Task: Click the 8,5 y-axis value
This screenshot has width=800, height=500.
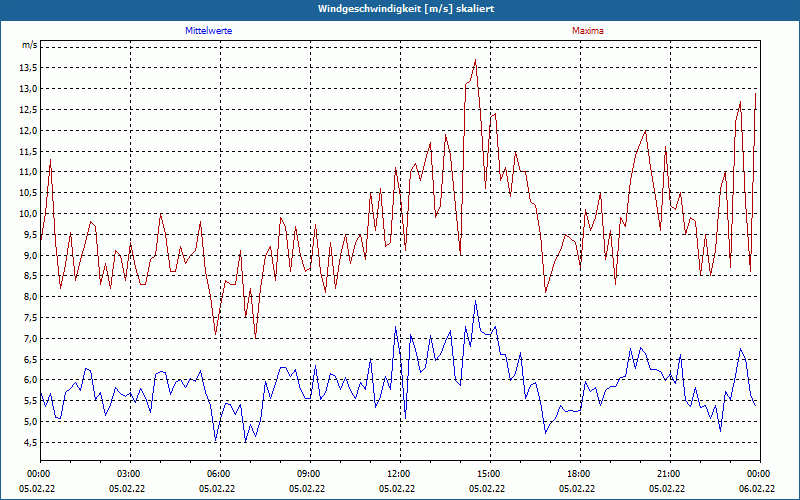Action: point(31,276)
